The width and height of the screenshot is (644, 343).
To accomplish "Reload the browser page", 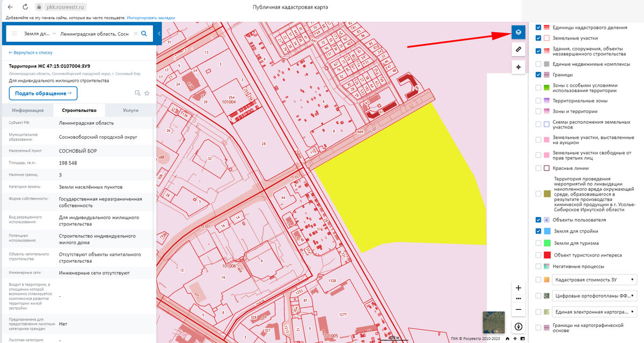I will (x=26, y=7).
